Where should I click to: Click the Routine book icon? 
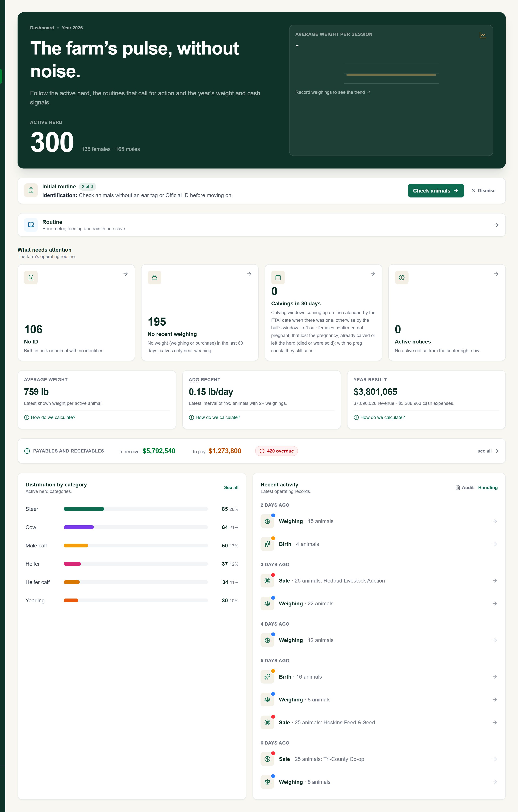(31, 225)
